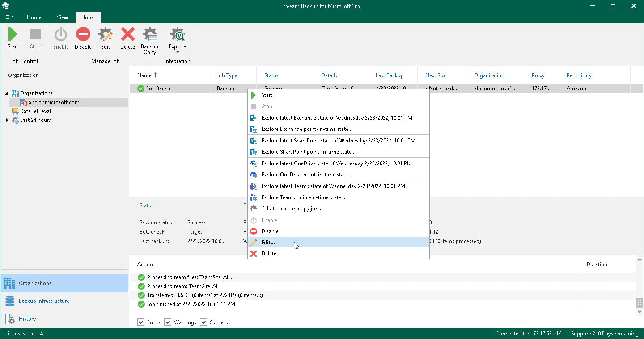644x339 pixels.
Task: Choose Disable in the context menu
Action: click(x=339, y=231)
